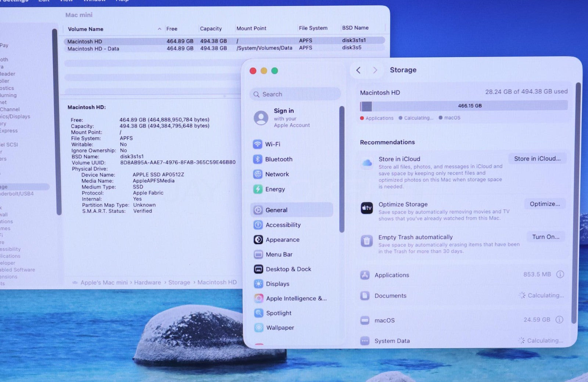Turn on Empty Trash automatically

tap(545, 237)
